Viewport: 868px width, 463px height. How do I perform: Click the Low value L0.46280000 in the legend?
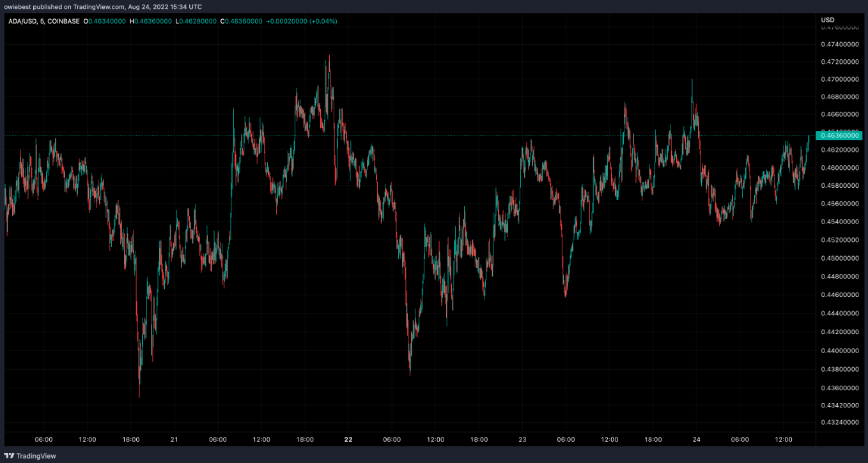click(x=196, y=21)
